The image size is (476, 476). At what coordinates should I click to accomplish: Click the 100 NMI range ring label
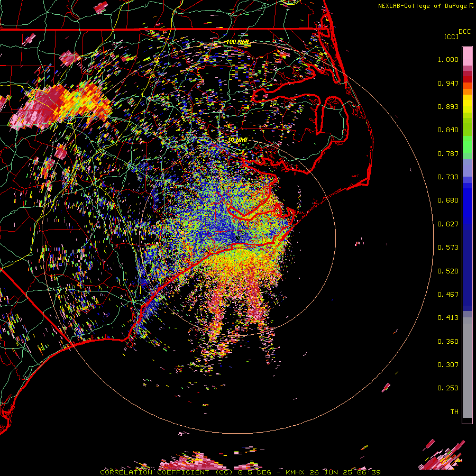click(x=237, y=42)
